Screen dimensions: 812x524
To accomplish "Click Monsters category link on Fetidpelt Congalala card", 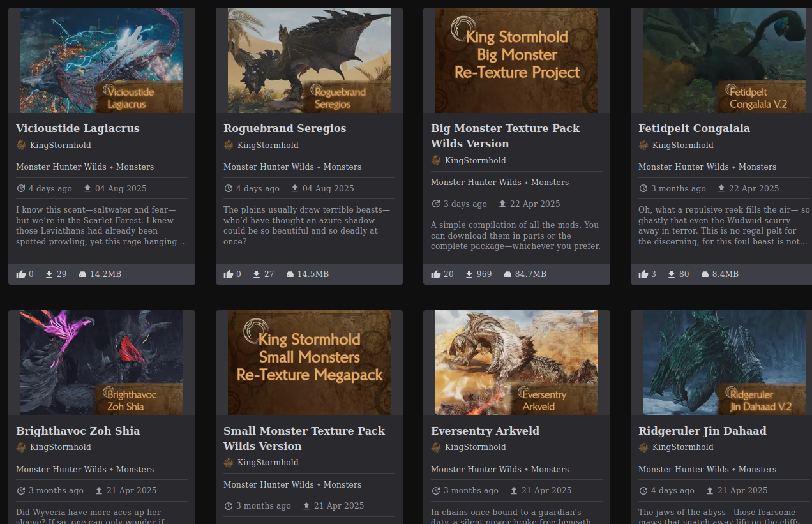I will click(x=757, y=167).
